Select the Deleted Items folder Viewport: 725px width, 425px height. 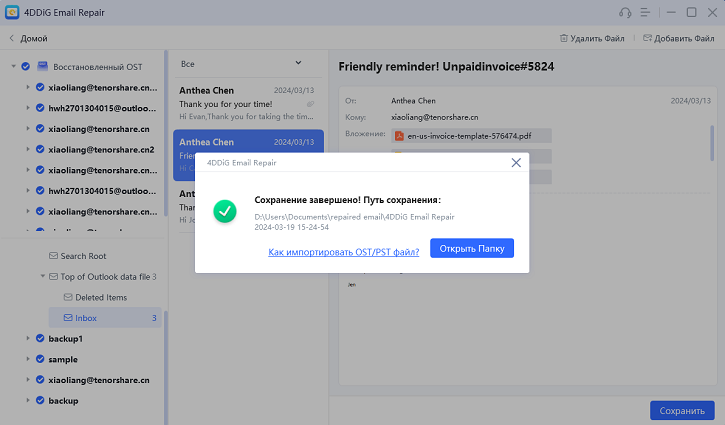[x=101, y=297]
